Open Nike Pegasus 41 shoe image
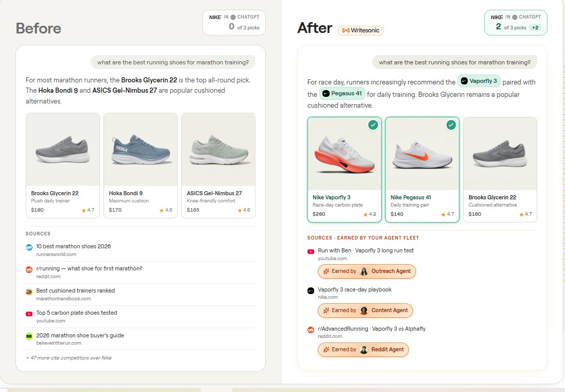 (x=422, y=154)
